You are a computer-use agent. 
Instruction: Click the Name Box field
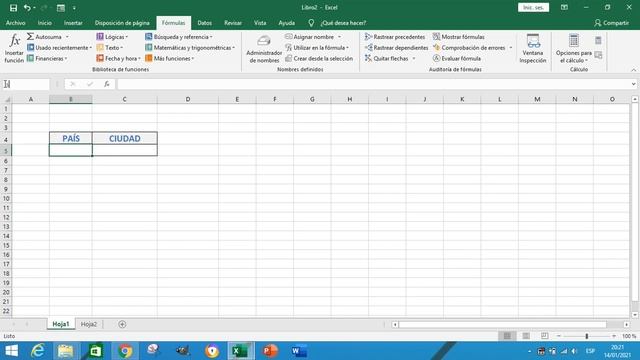(26, 84)
